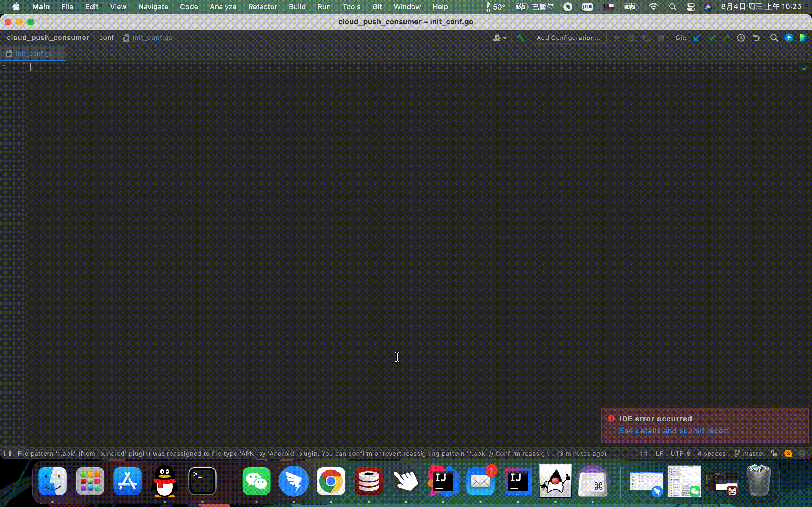Toggle tool window bars icon in status bar
Image resolution: width=812 pixels, height=507 pixels.
pos(7,453)
